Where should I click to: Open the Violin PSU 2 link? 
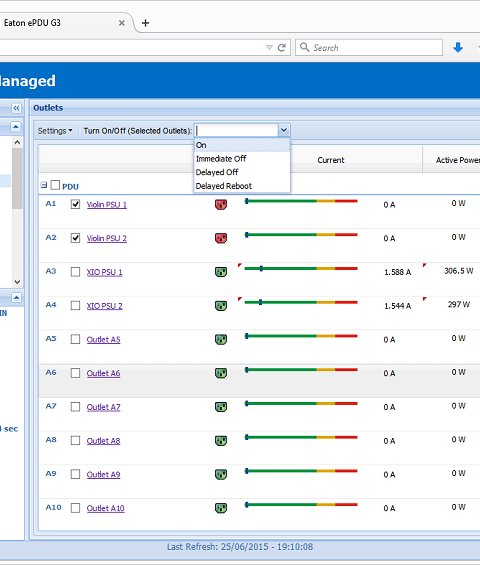click(107, 239)
